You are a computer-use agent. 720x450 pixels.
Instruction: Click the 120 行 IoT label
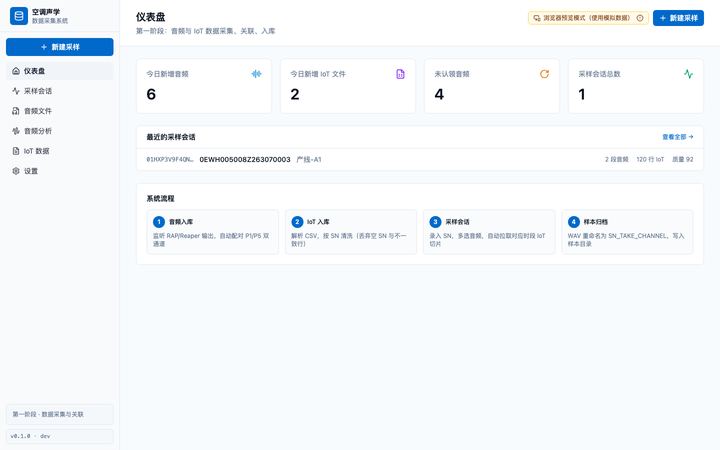point(650,159)
